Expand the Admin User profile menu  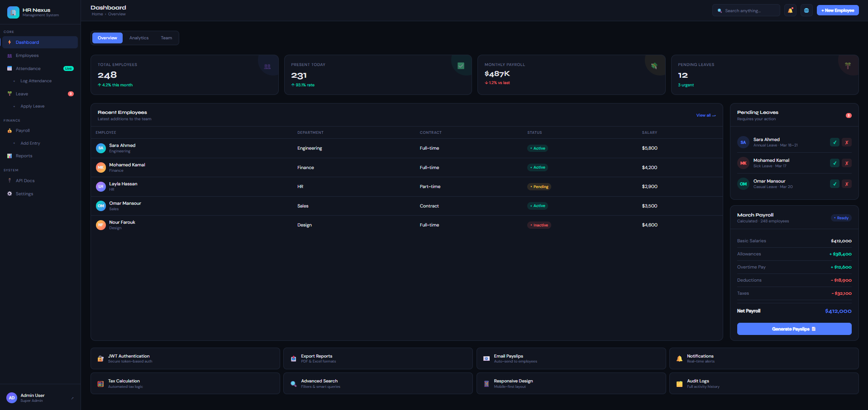click(x=72, y=398)
